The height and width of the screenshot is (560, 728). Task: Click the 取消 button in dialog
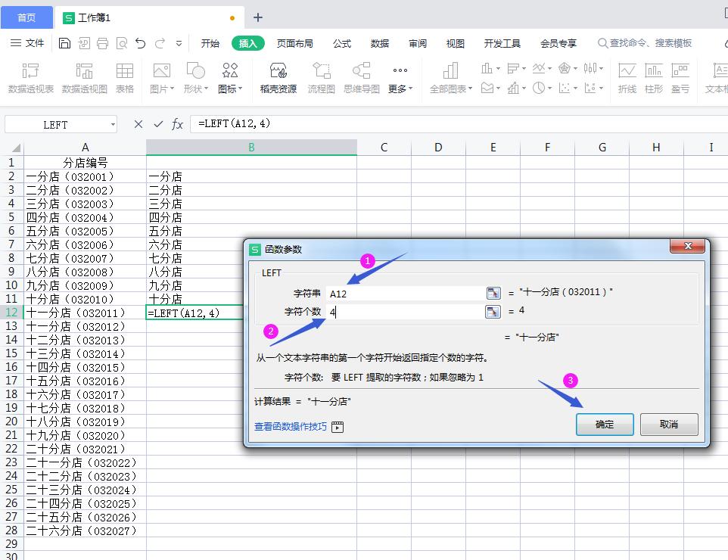668,424
